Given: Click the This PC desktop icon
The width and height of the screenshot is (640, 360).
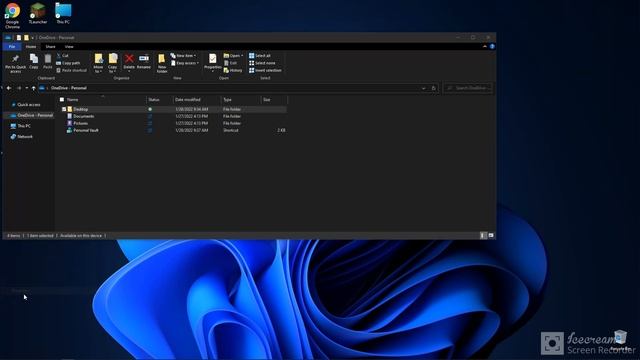Looking at the screenshot, I should (63, 13).
